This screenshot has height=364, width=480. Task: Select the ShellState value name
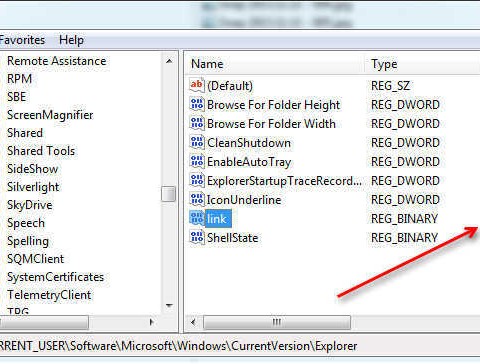click(x=233, y=238)
